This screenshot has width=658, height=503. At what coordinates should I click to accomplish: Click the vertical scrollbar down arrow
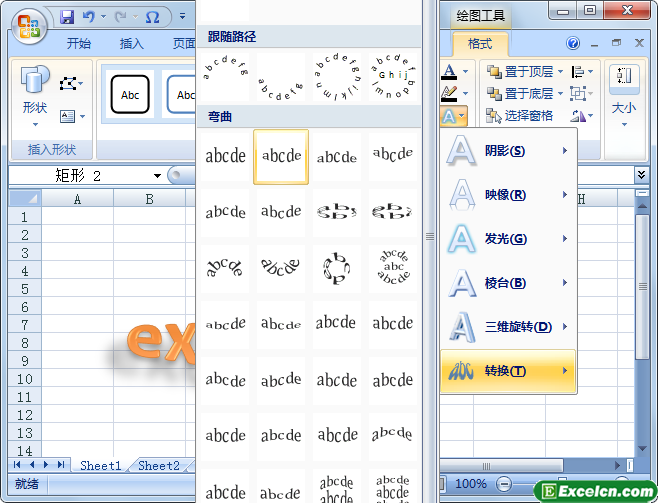tap(642, 449)
